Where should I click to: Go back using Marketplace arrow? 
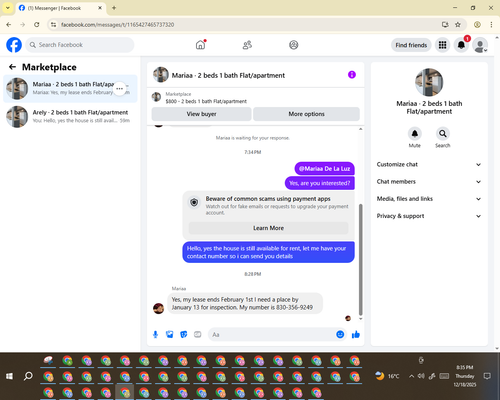[x=12, y=67]
